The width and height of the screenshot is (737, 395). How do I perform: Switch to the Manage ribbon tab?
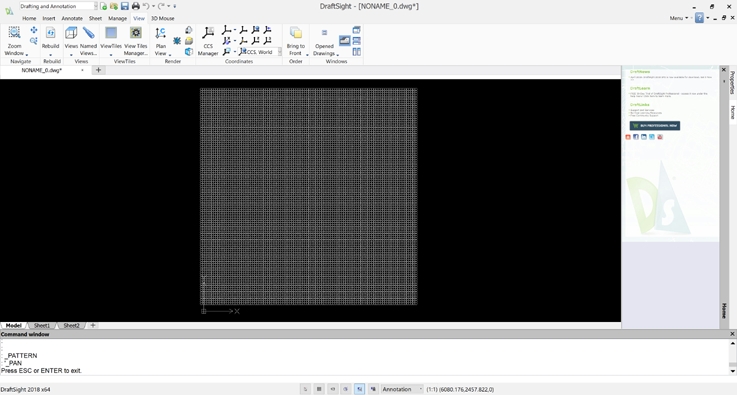[x=118, y=18]
